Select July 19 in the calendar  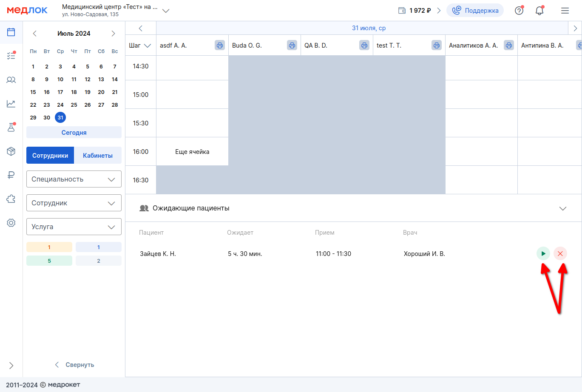tap(88, 92)
